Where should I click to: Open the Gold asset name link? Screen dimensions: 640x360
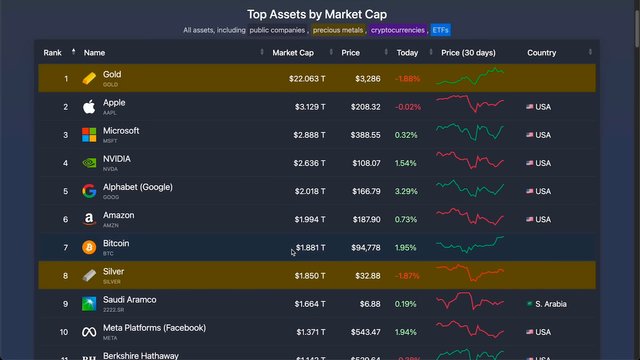click(x=112, y=74)
